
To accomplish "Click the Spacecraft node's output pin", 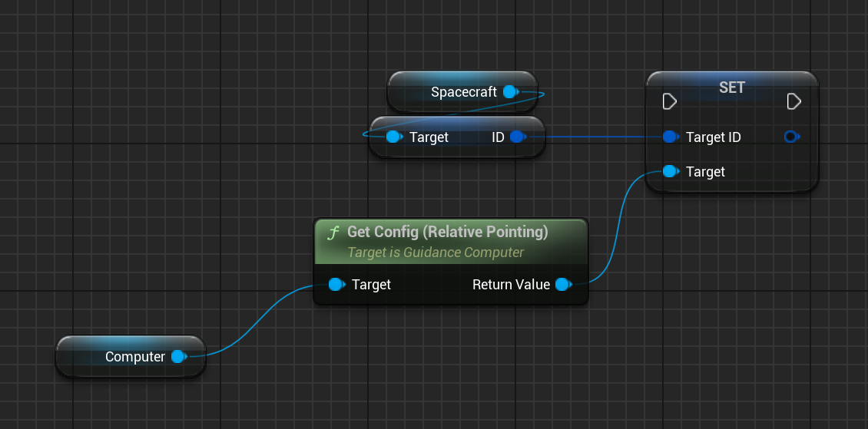I will point(510,92).
